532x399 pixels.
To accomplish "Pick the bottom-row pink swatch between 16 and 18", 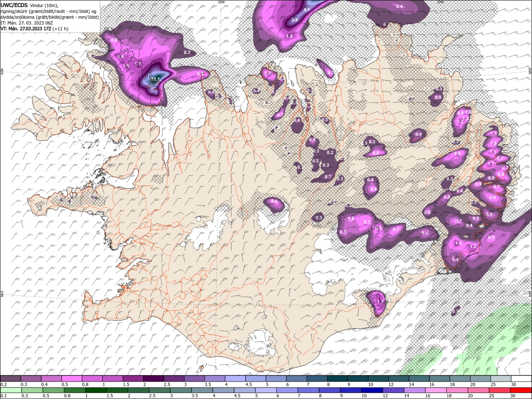I will coord(436,390).
